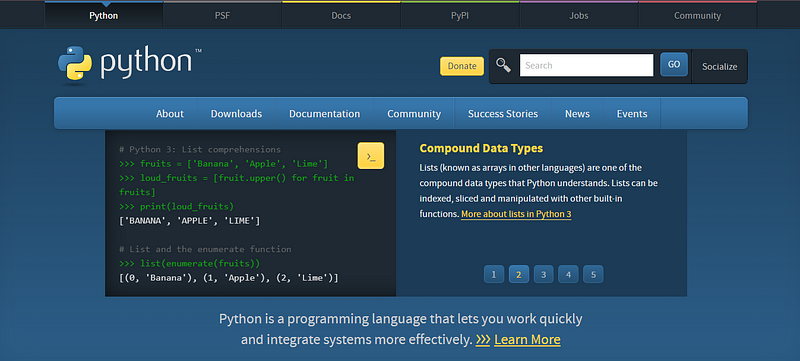Launch interactive shell with yellow prompt icon
This screenshot has height=361, width=800.
click(x=371, y=156)
